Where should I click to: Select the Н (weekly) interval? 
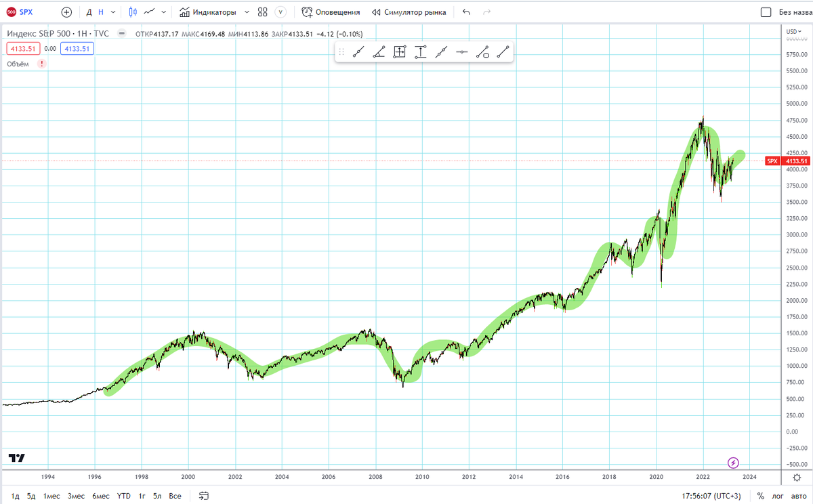click(101, 12)
